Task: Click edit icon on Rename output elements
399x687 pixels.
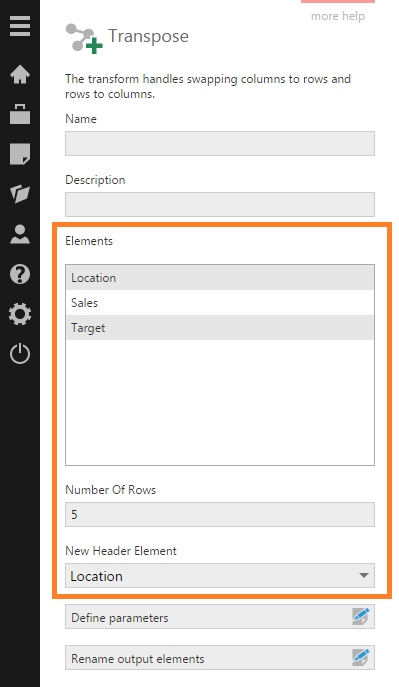Action: [360, 658]
